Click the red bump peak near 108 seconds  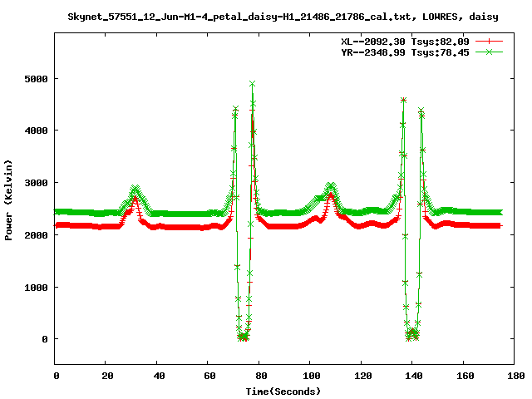(x=331, y=195)
